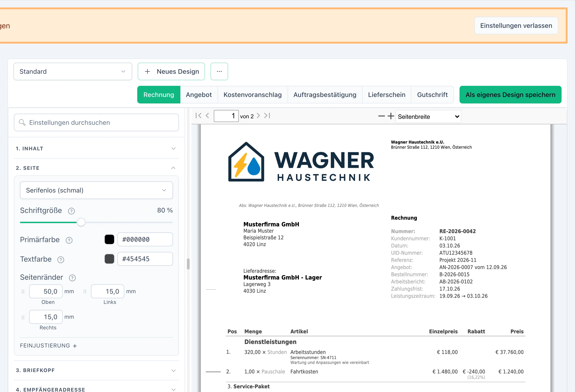Image resolution: width=575 pixels, height=392 pixels.
Task: Zoom out preview with minus icon
Action: coord(382,116)
